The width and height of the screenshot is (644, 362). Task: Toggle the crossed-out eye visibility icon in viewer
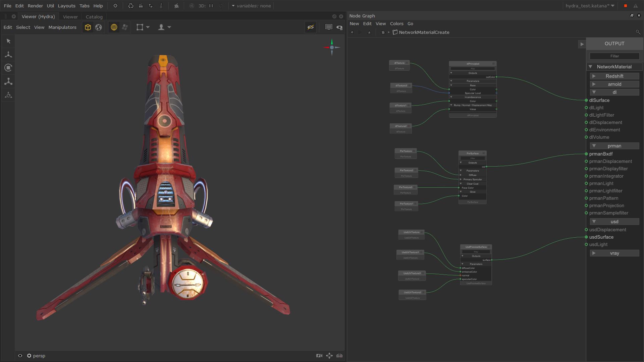(x=311, y=27)
